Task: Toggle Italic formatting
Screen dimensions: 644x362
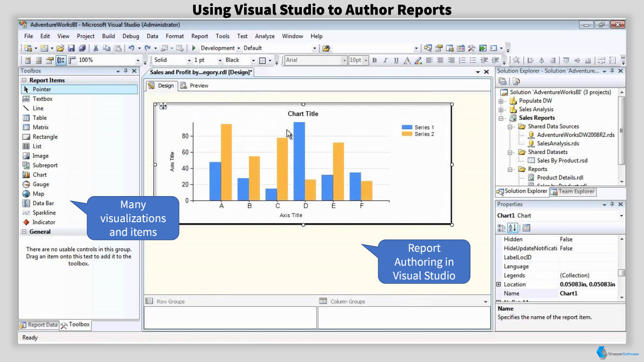Action: click(385, 60)
